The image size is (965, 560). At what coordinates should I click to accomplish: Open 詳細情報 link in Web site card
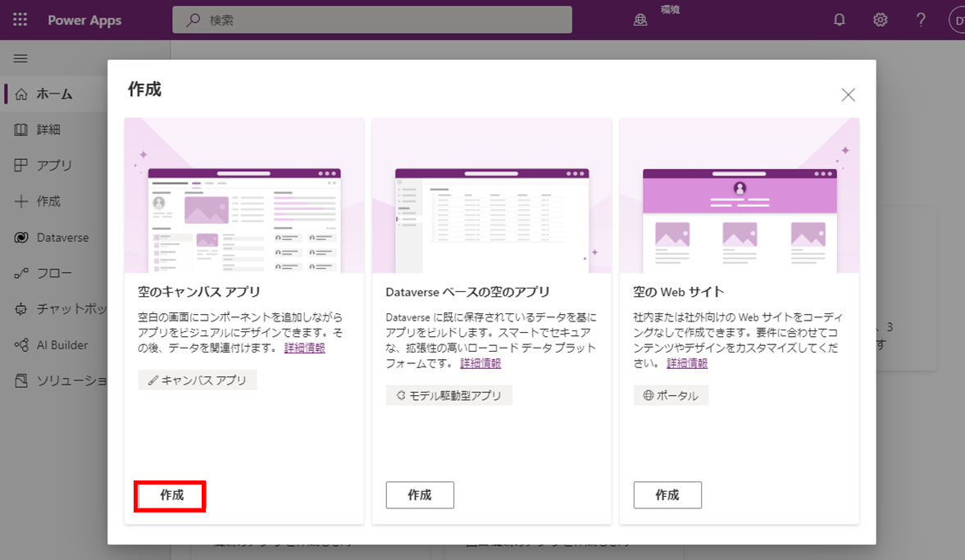pos(687,364)
